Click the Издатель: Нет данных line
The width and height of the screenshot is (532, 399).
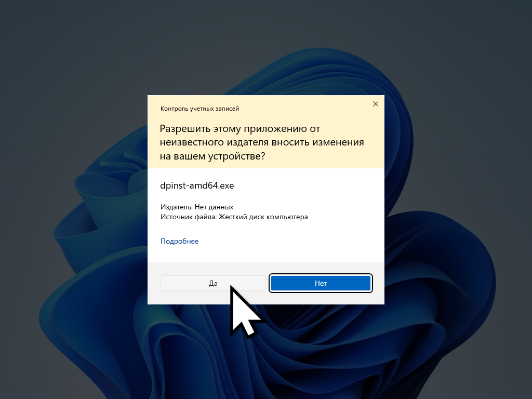pyautogui.click(x=197, y=207)
